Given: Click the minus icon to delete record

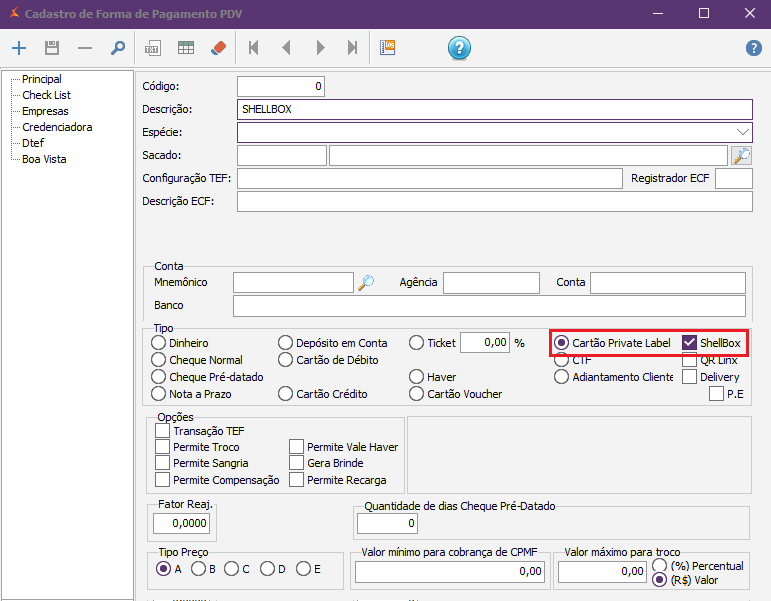Looking at the screenshot, I should tap(85, 47).
